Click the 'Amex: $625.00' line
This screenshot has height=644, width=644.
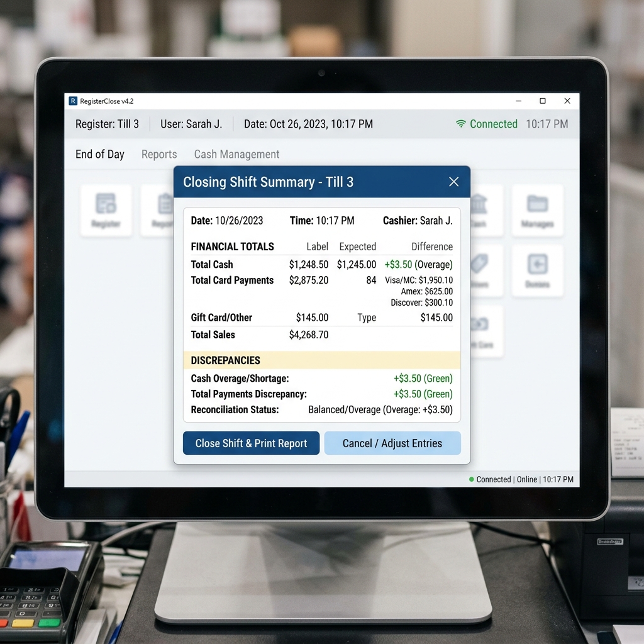pyautogui.click(x=427, y=292)
